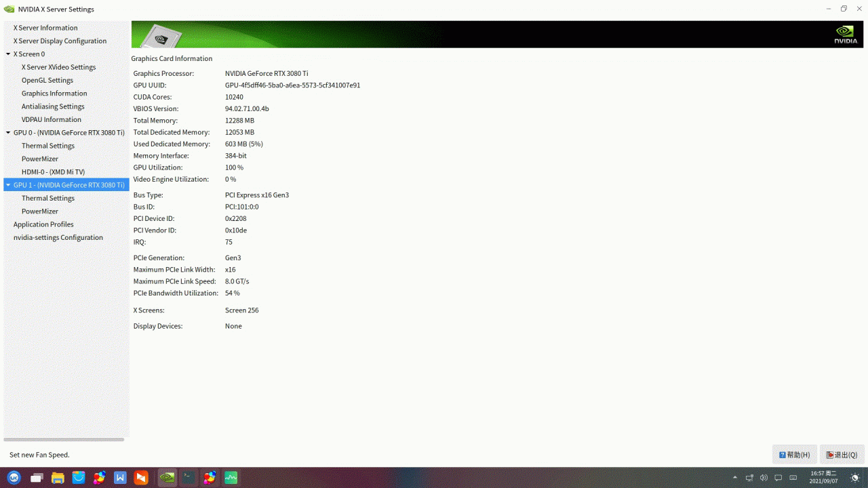Select the NVIDIA settings taskbar icon
This screenshot has width=868, height=488.
pyautogui.click(x=167, y=478)
